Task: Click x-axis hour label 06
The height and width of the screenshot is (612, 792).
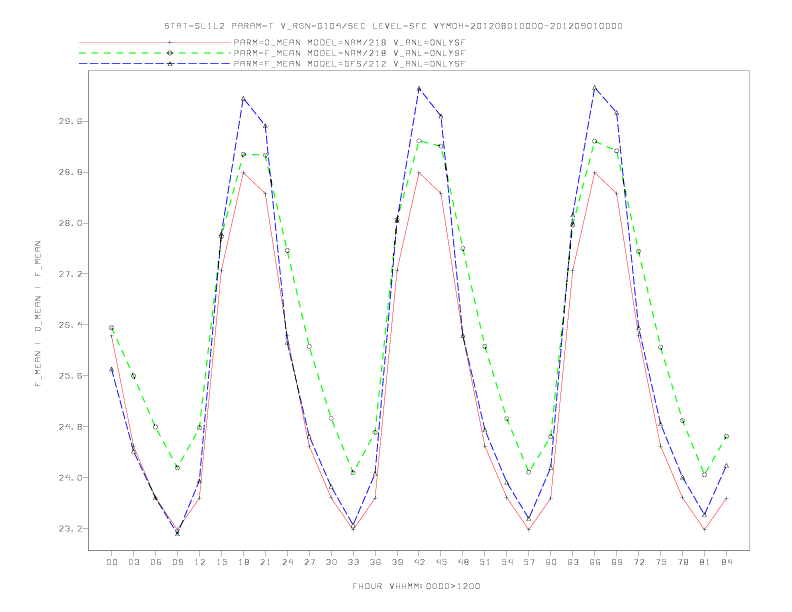Action: pos(156,562)
